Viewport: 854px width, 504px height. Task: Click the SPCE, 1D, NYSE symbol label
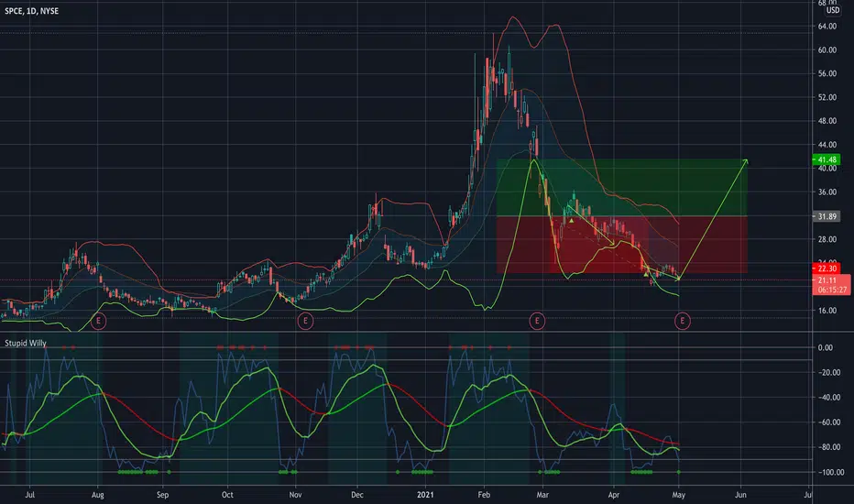click(x=31, y=11)
